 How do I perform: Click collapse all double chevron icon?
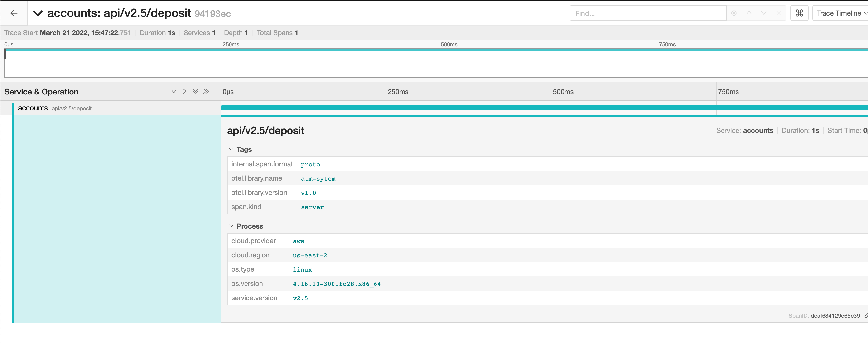tap(195, 91)
